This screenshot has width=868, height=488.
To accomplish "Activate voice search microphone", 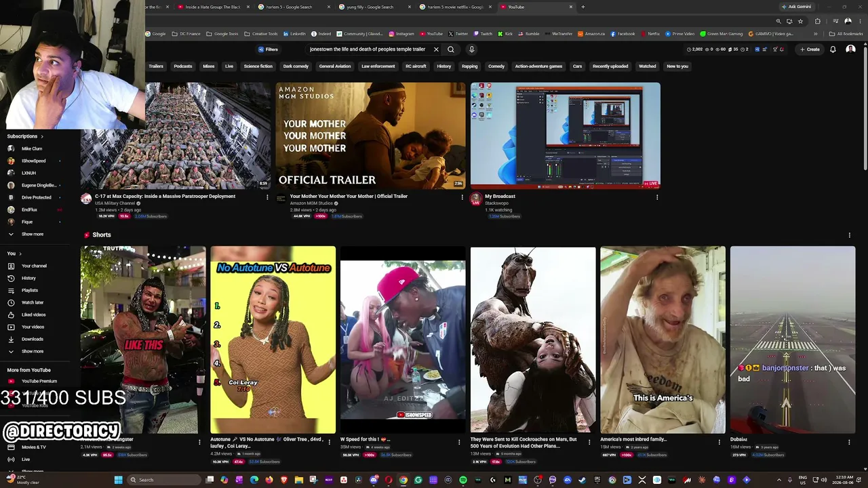I will click(x=471, y=49).
